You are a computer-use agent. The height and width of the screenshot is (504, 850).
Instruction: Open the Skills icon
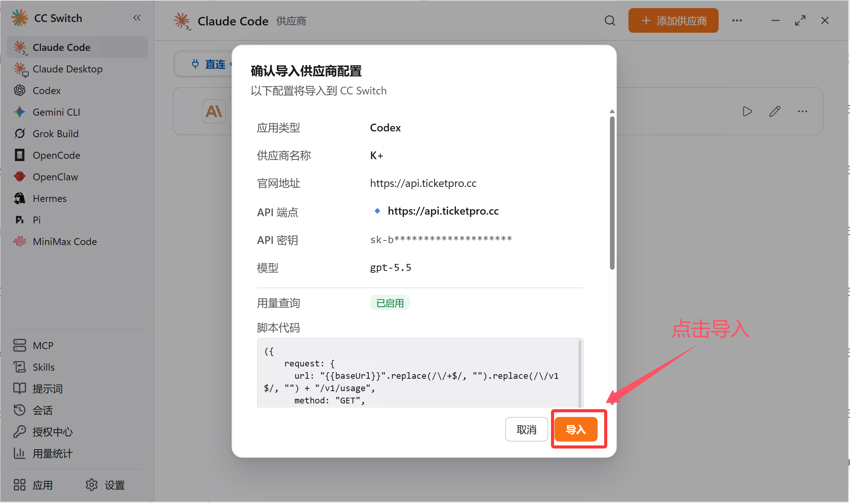(x=20, y=367)
